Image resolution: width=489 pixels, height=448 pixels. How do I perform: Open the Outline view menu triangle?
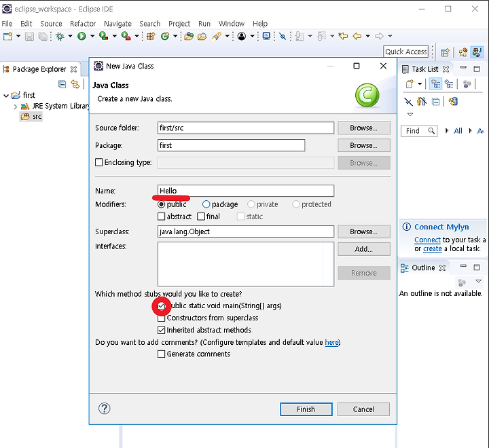pyautogui.click(x=478, y=281)
